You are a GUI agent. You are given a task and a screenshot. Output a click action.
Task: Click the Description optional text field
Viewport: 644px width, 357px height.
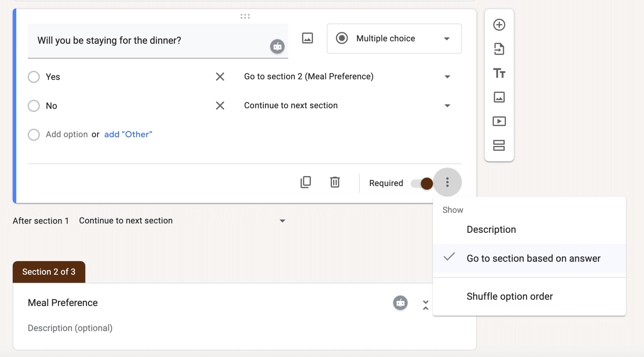(x=70, y=327)
